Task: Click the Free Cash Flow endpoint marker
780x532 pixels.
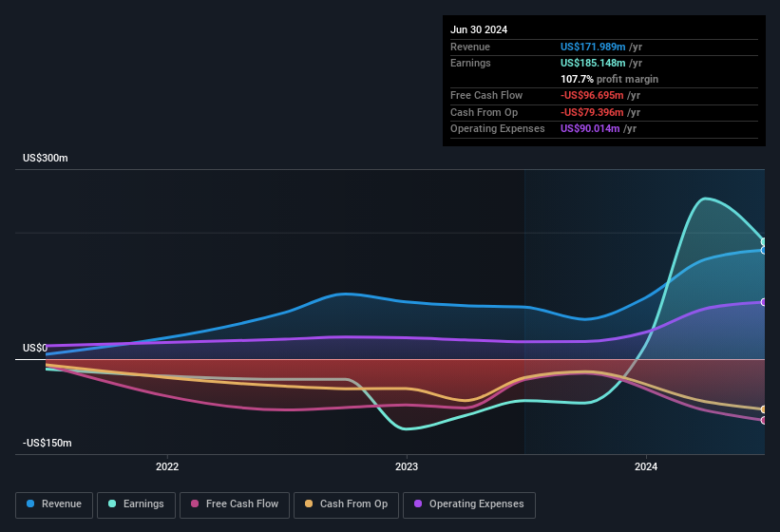Action: (764, 420)
